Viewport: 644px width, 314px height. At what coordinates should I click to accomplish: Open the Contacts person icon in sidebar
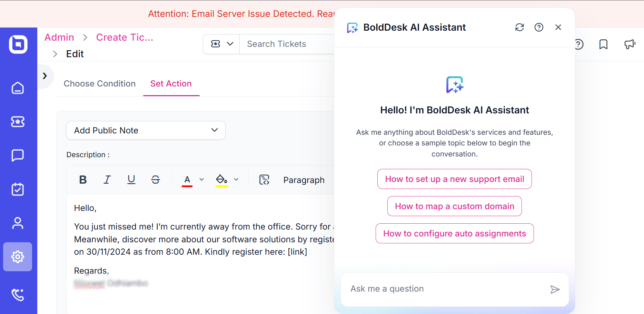[18, 223]
